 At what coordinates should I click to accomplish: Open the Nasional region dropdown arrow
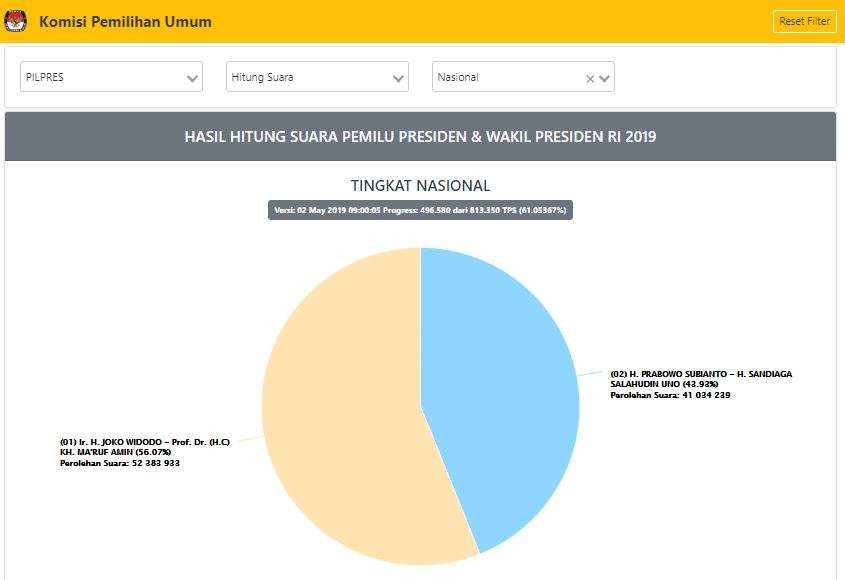[604, 79]
